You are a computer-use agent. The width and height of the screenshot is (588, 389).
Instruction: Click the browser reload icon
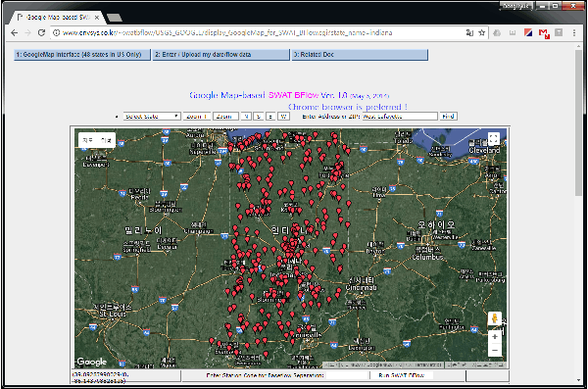pos(41,33)
